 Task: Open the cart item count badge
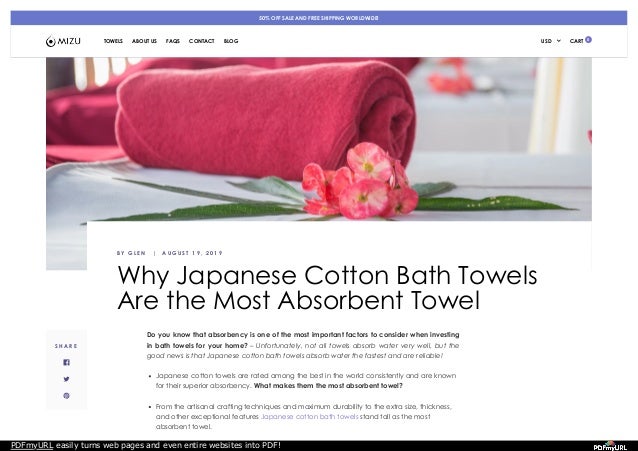pyautogui.click(x=588, y=39)
